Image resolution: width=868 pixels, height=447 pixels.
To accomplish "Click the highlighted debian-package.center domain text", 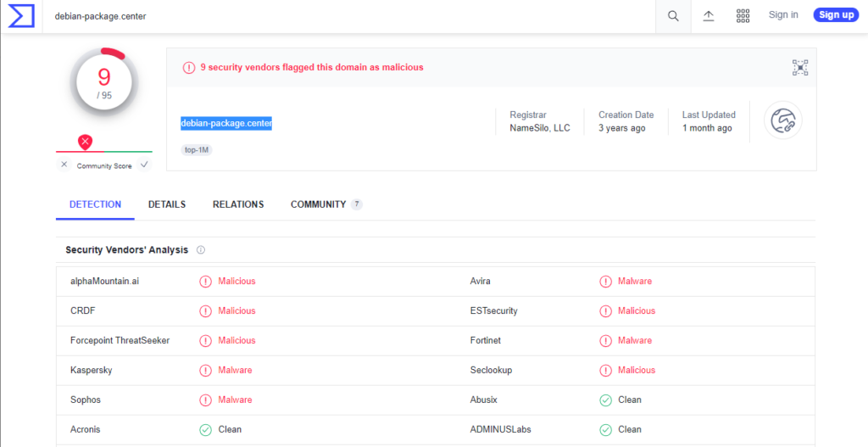I will coord(226,123).
